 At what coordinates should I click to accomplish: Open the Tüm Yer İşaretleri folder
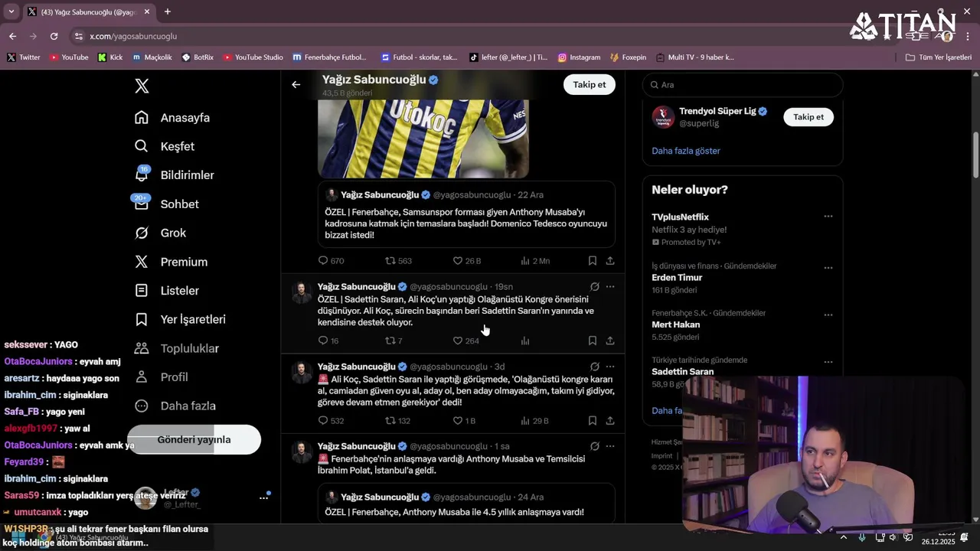point(938,57)
